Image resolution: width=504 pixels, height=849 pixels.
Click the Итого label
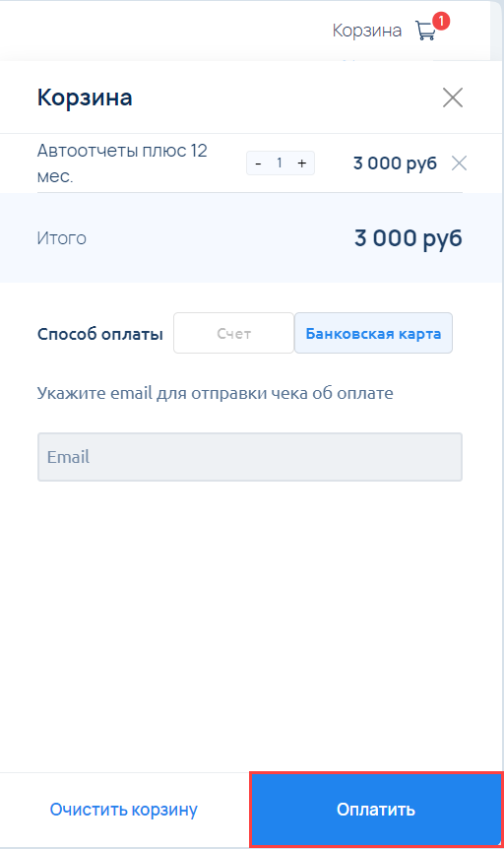coord(62,238)
